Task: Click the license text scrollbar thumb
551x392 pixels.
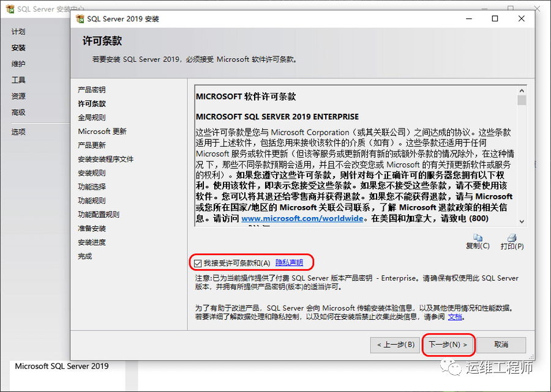Action: [x=522, y=100]
